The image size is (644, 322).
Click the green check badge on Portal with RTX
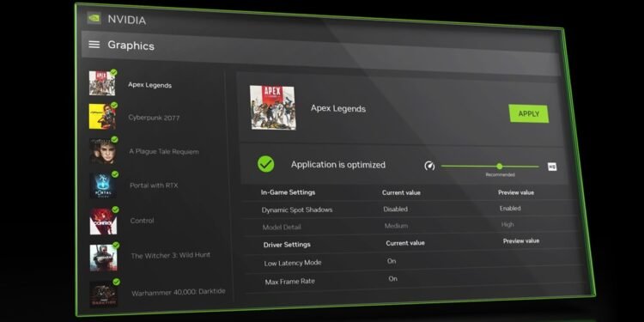point(115,174)
